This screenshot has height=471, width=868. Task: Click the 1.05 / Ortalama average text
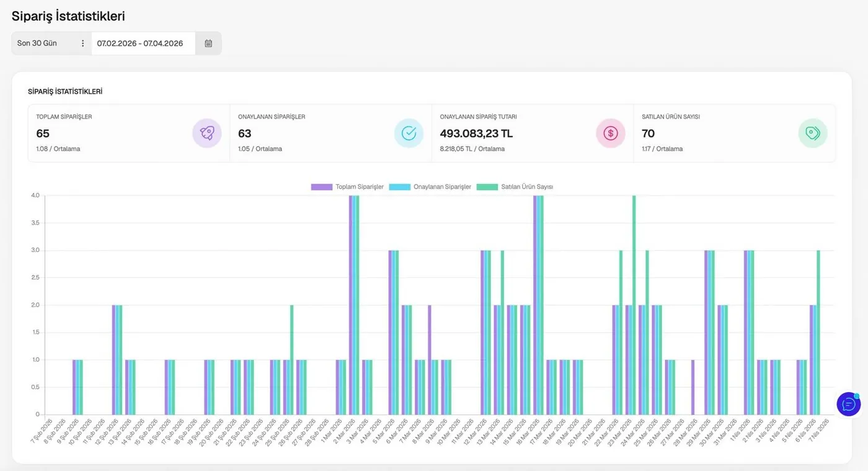pos(260,149)
